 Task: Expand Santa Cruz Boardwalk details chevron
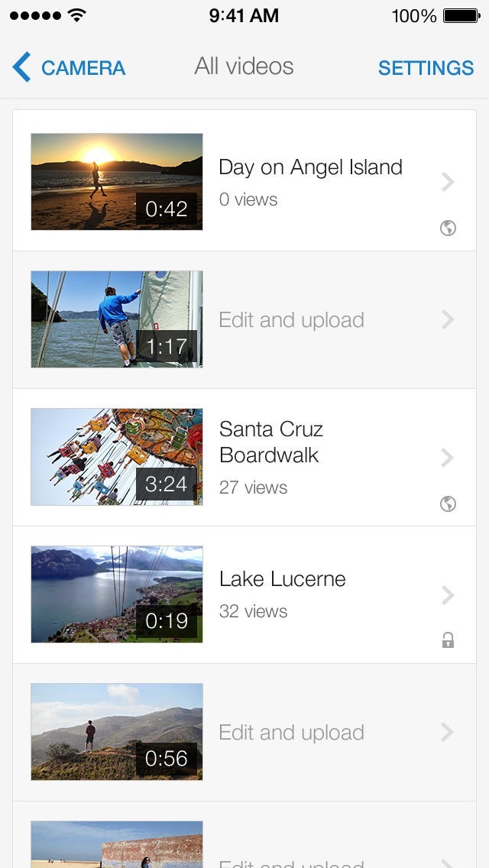[449, 457]
